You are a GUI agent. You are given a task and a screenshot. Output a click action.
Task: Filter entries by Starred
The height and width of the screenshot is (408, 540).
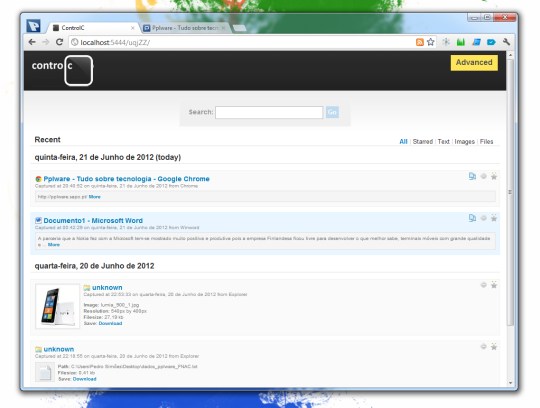[x=423, y=142]
